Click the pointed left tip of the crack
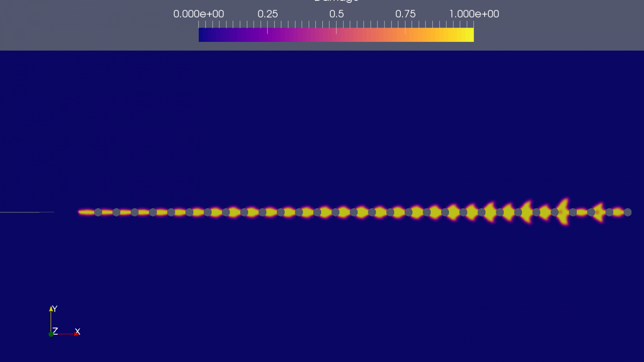Screen dimensions: 644x362 coord(80,212)
